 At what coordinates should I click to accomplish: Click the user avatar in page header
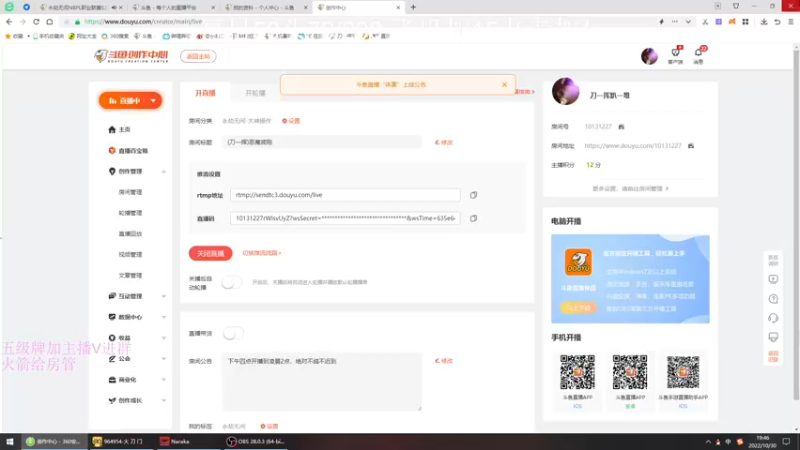click(649, 56)
